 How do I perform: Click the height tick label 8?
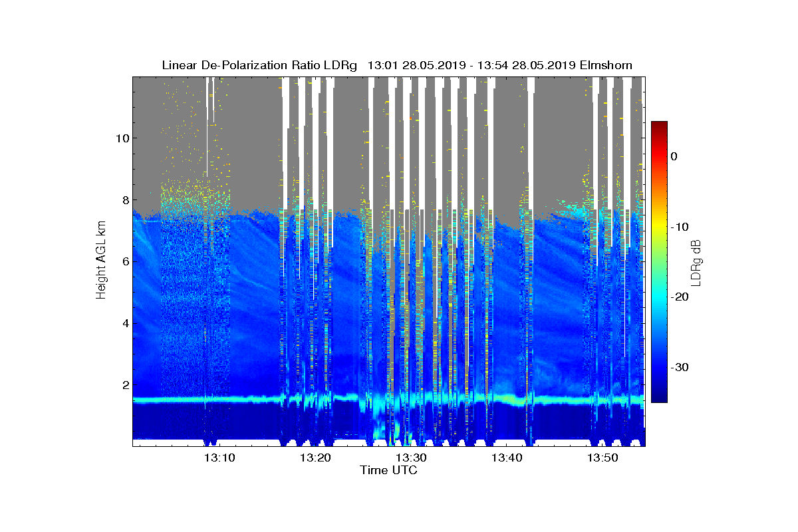click(125, 200)
